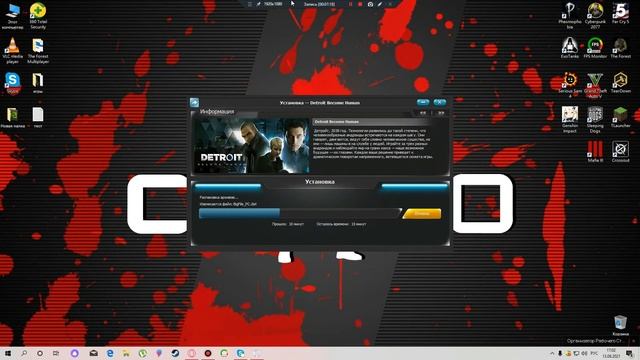Stop the screen recording
Image resolution: width=640 pixels, height=360 pixels.
coord(360,4)
